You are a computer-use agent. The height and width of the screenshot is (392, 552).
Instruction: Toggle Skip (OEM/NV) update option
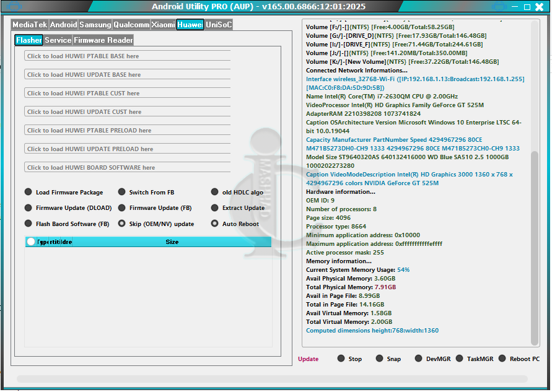point(122,224)
